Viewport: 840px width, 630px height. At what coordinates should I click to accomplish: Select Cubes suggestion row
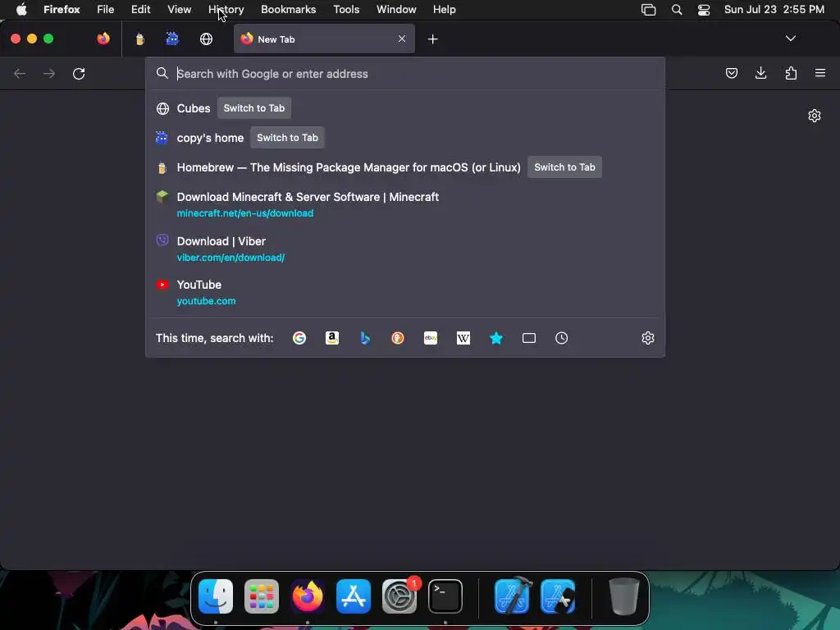405,108
